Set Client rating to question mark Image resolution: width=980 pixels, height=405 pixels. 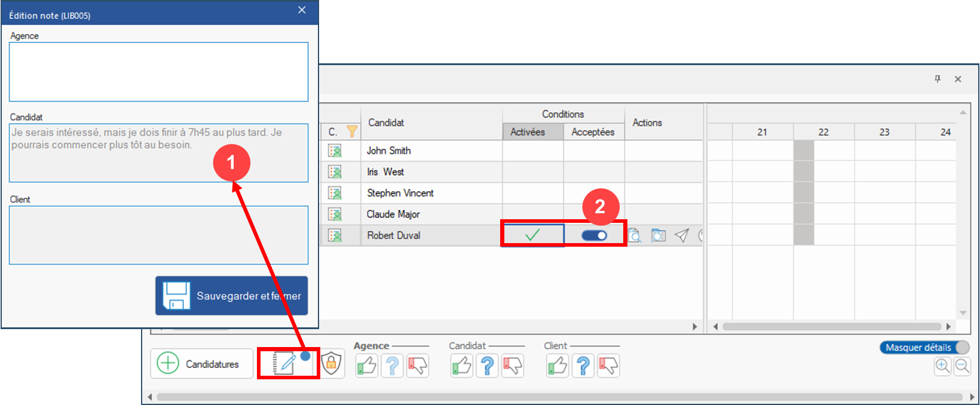point(583,365)
